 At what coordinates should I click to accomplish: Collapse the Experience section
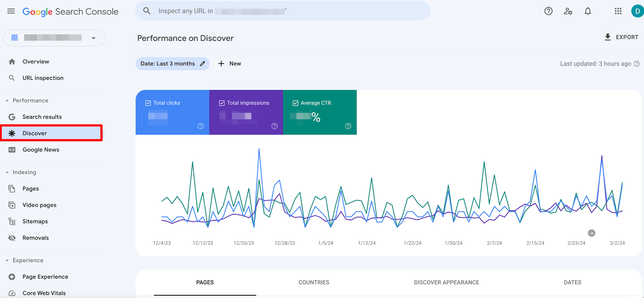click(7, 260)
